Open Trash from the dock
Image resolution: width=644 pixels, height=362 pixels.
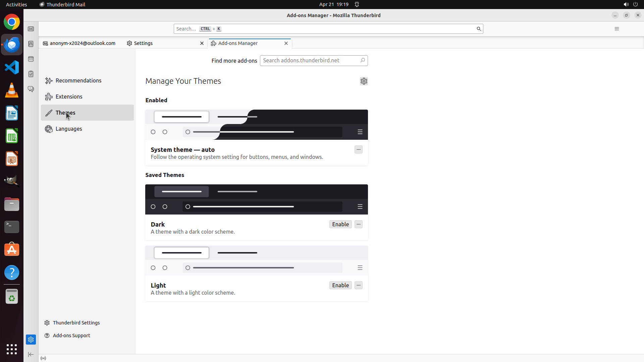click(12, 297)
